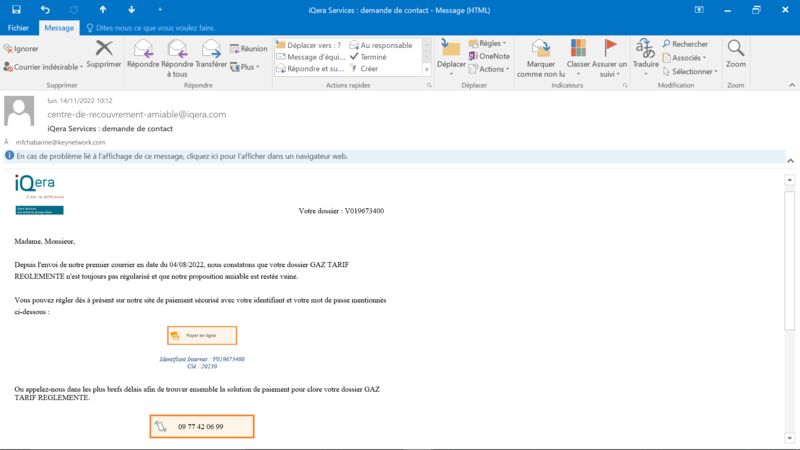Ignore this conversation with Ignorer
Image resolution: width=800 pixels, height=450 pixels.
21,48
